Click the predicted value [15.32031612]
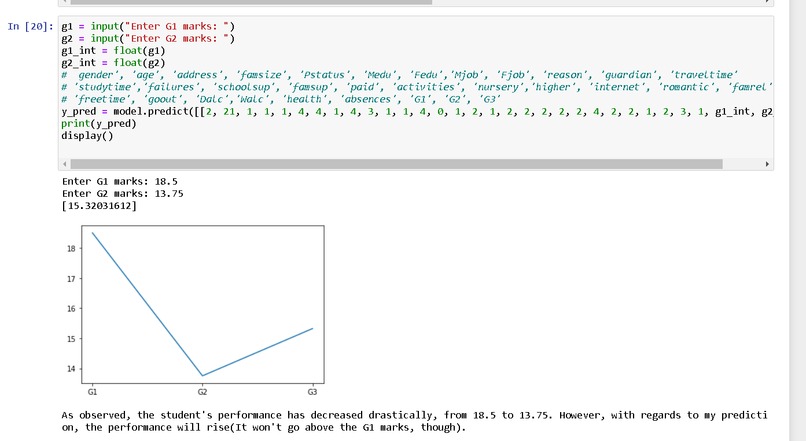806x441 pixels. tap(99, 206)
